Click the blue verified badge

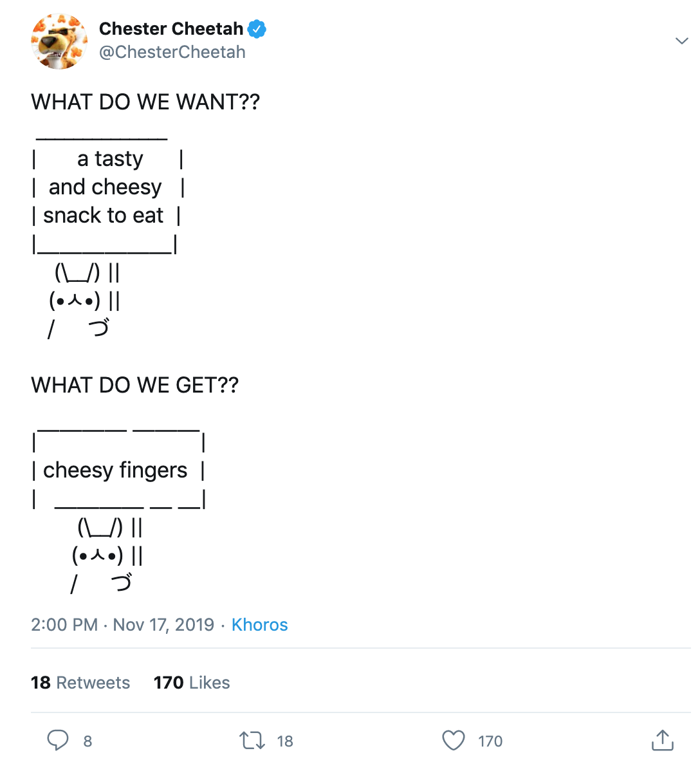pos(257,29)
